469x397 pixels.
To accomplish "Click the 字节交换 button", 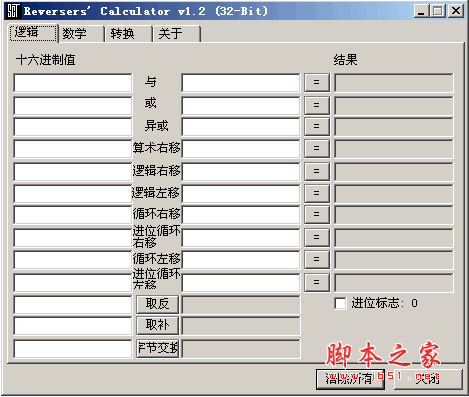I will [x=157, y=348].
